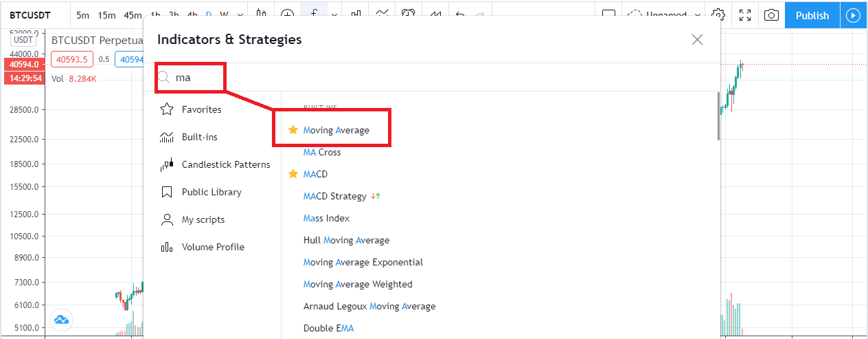The width and height of the screenshot is (868, 339).
Task: Open dropdown arrow beside the fx indicators icon
Action: point(334,15)
